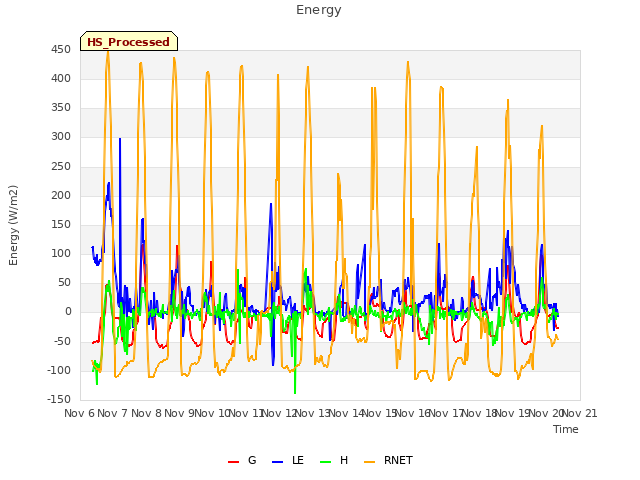Click the -50 y-axis tick value
Screen dimensions: 640x480
click(x=63, y=341)
